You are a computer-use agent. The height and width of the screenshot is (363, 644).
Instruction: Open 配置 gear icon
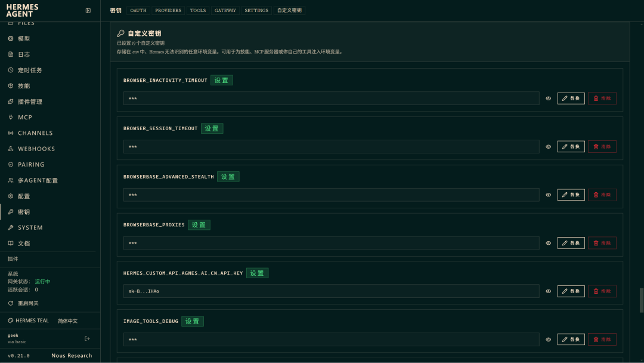tap(11, 196)
